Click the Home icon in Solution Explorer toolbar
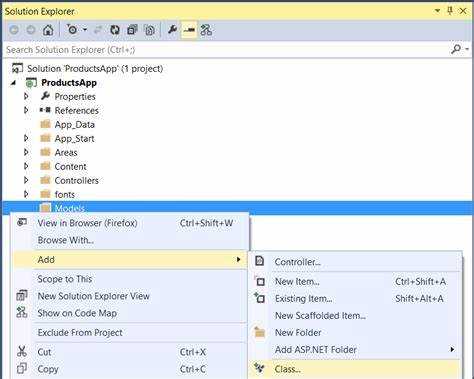 pos(48,30)
